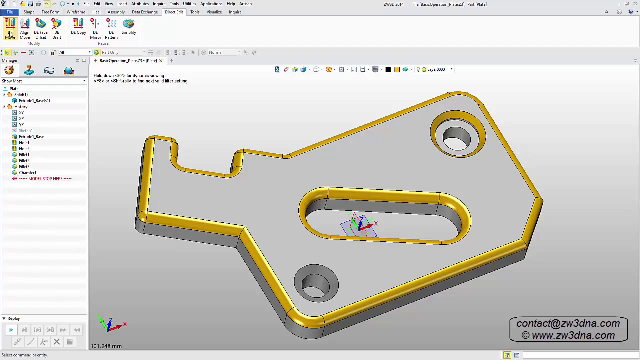This screenshot has width=640, height=360.
Task: Switch to the Assembly ribbon tab
Action: pyautogui.click(x=116, y=12)
